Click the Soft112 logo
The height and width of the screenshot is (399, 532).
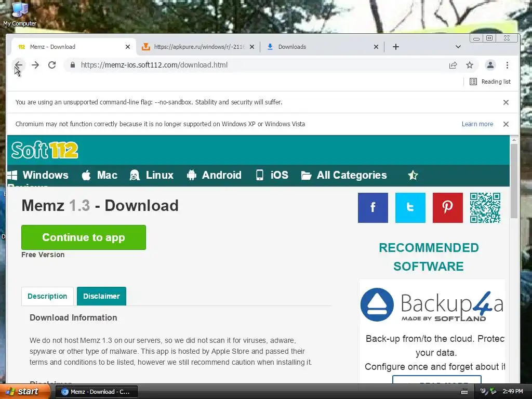tap(45, 150)
